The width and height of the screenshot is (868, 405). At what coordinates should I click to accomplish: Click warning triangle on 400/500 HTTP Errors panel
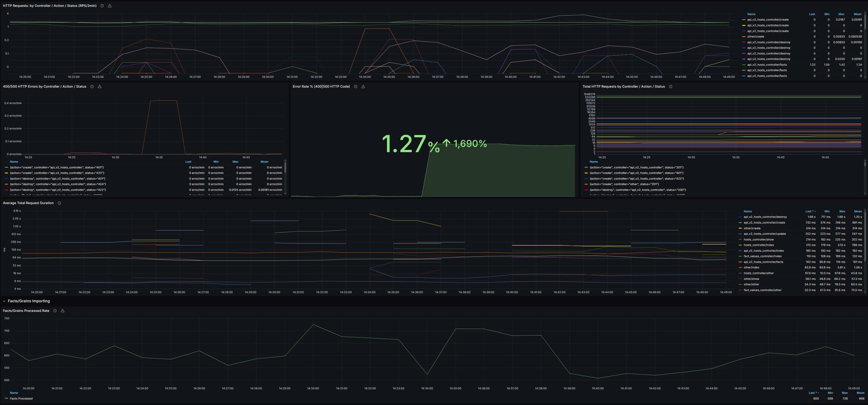click(x=100, y=86)
